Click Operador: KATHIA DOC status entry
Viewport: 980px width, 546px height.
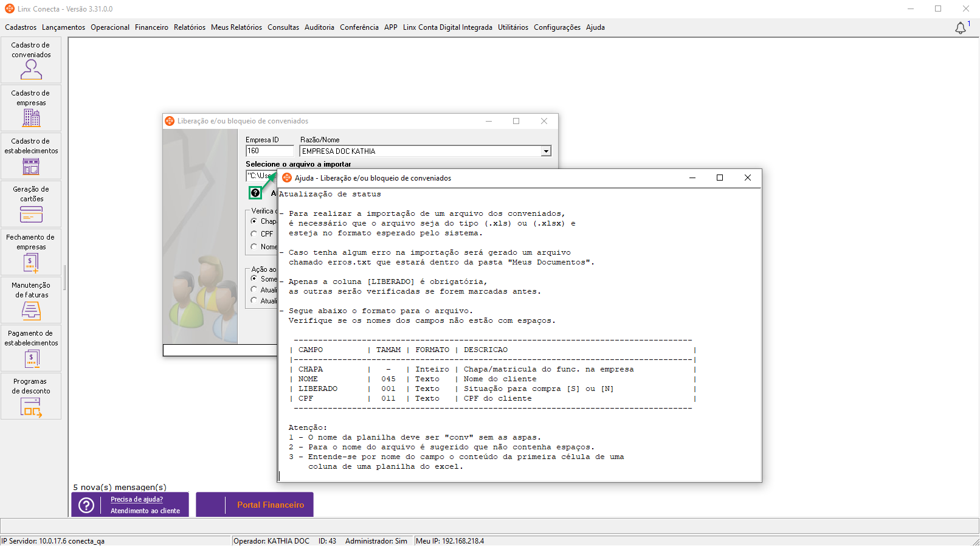[271, 541]
